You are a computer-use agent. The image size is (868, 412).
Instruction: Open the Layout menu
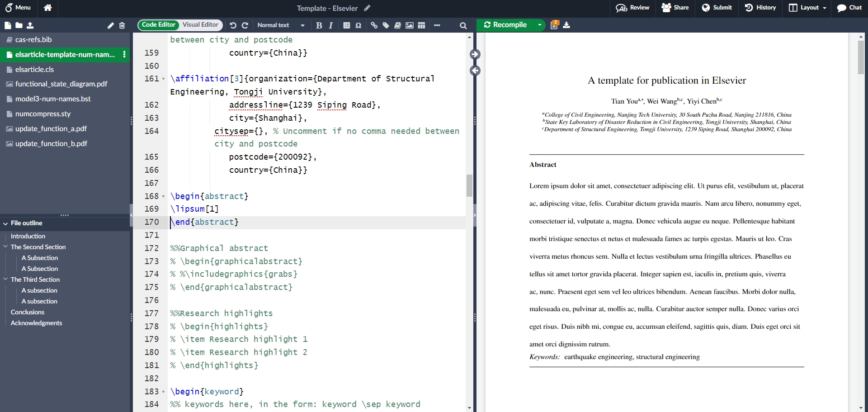[x=808, y=8]
